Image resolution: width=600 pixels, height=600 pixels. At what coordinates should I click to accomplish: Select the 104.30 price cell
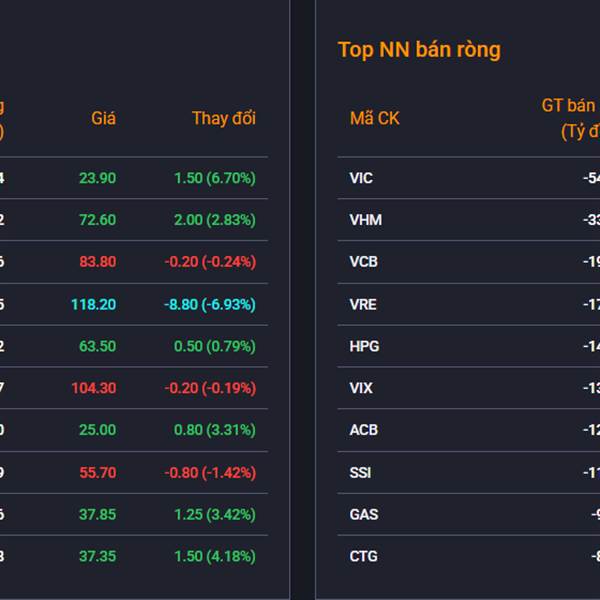[x=93, y=388]
